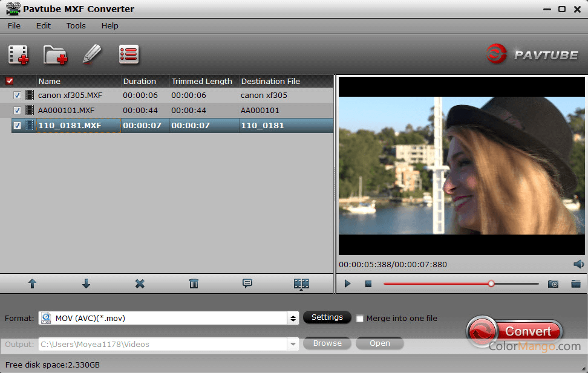Image resolution: width=588 pixels, height=373 pixels.
Task: Click the speech bubble properties icon
Action: [x=247, y=284]
